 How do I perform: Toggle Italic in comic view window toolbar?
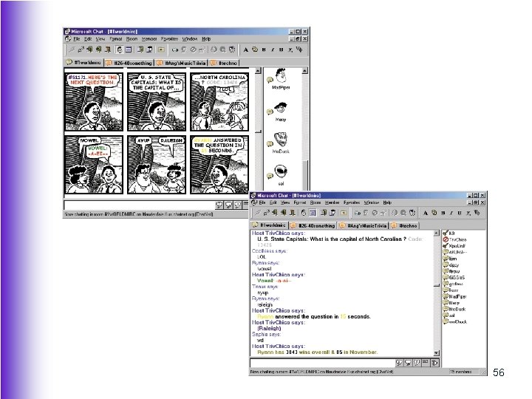(x=273, y=50)
